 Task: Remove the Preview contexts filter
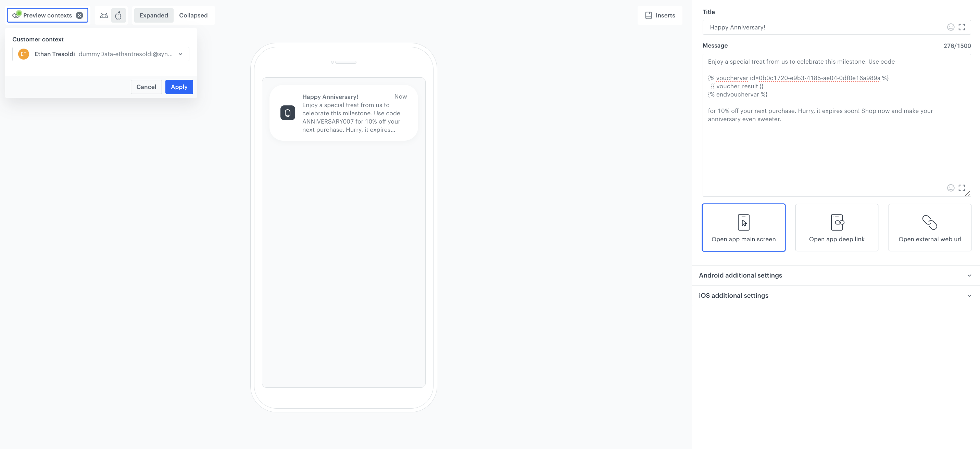pyautogui.click(x=79, y=15)
